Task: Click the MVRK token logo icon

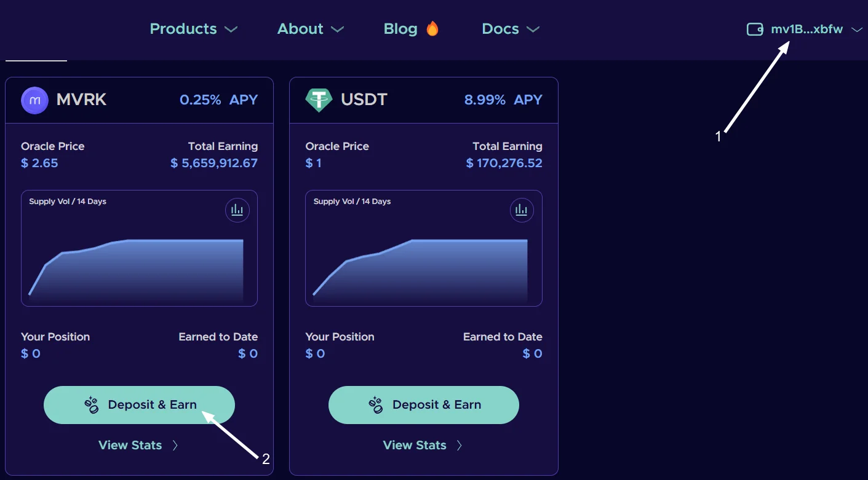Action: (x=35, y=100)
